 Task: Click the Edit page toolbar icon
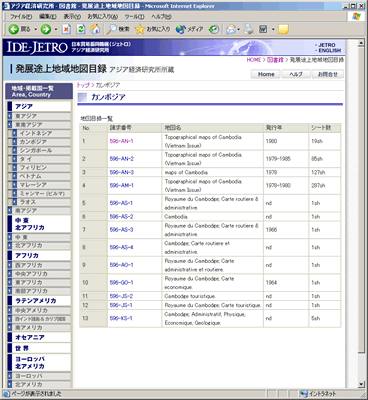(x=263, y=29)
